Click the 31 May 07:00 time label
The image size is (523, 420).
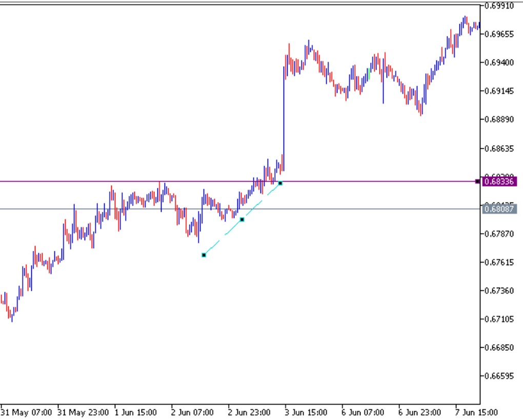[26, 413]
